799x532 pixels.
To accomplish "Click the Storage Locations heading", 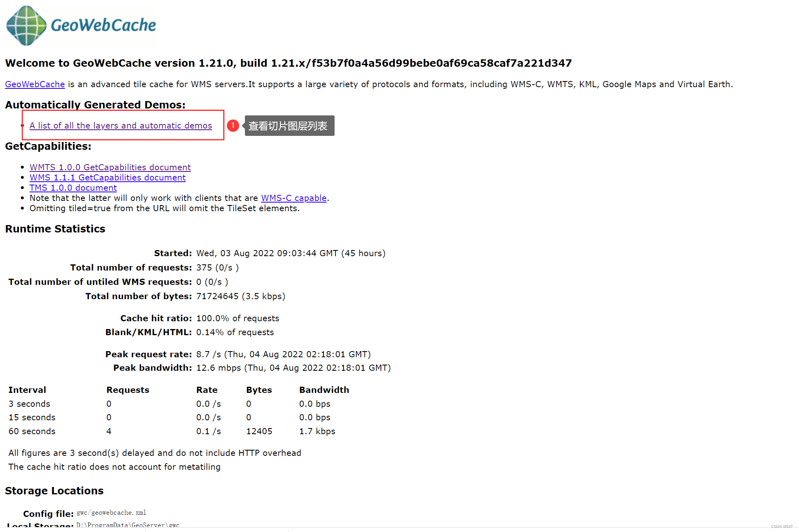I will tap(54, 491).
